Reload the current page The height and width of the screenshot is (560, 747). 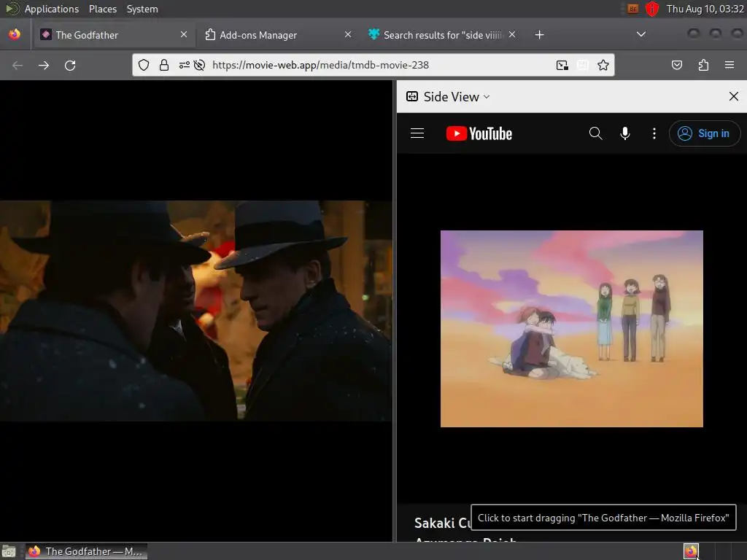coord(70,65)
